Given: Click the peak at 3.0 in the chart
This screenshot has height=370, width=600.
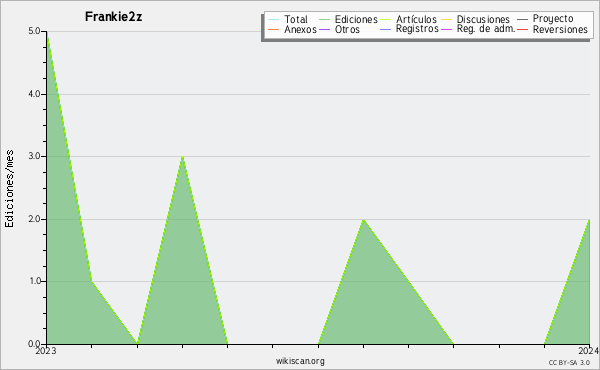Looking at the screenshot, I should (183, 156).
